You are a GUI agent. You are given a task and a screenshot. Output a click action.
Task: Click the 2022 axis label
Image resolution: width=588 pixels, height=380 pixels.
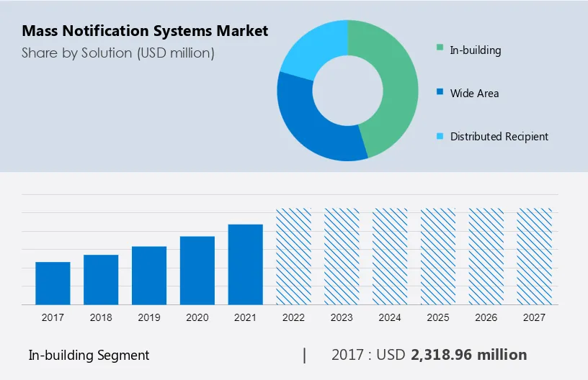(293, 317)
